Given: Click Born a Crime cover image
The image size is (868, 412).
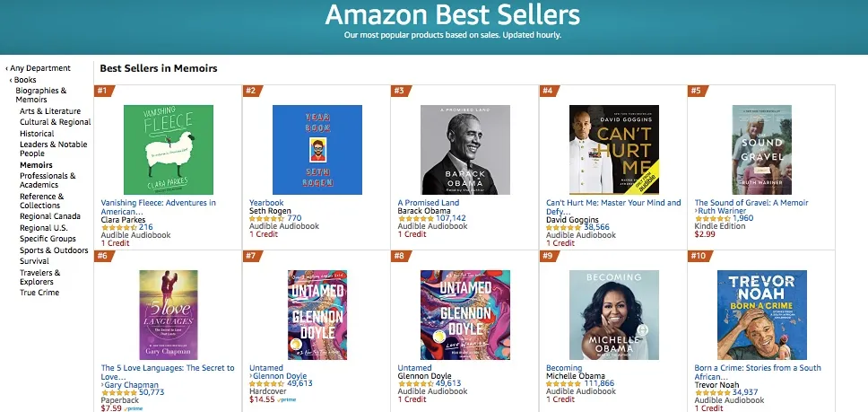Looking at the screenshot, I should (x=762, y=315).
